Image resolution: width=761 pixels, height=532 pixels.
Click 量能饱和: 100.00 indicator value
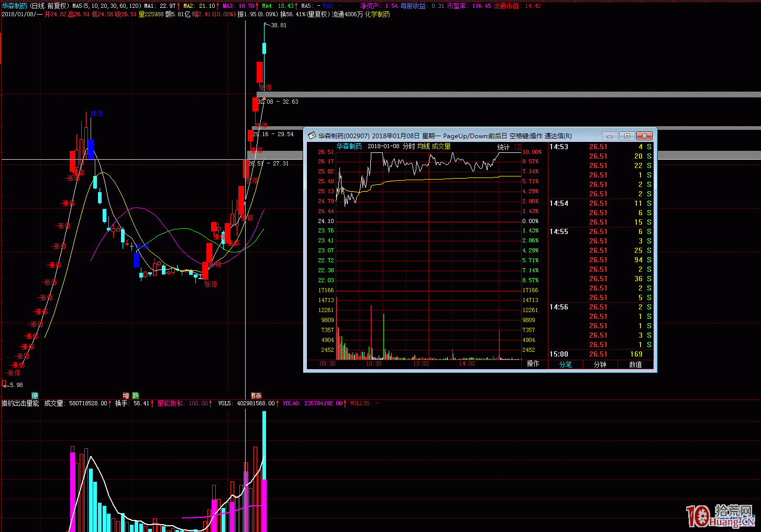[x=183, y=403]
